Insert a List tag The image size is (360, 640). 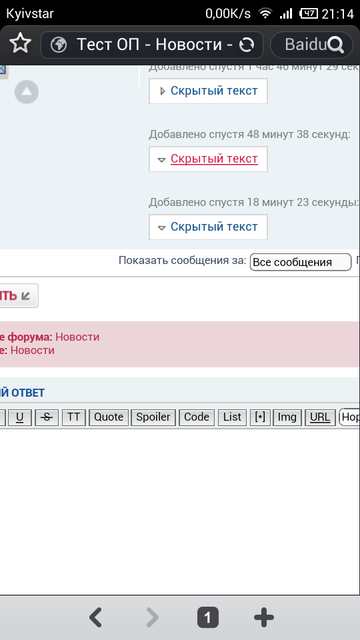tap(232, 417)
